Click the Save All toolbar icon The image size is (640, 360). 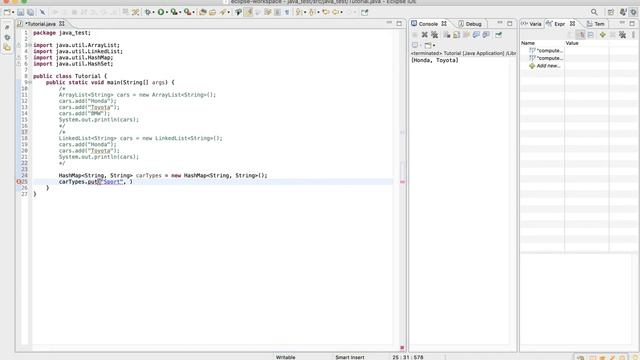tap(31, 12)
